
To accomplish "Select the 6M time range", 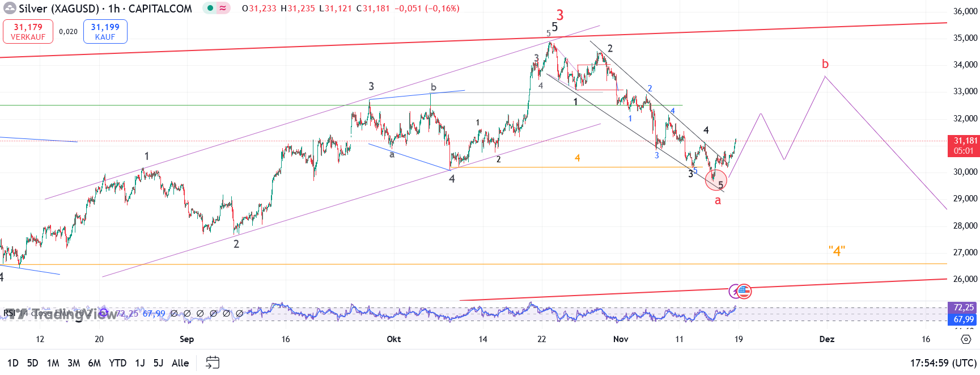I will (x=95, y=363).
